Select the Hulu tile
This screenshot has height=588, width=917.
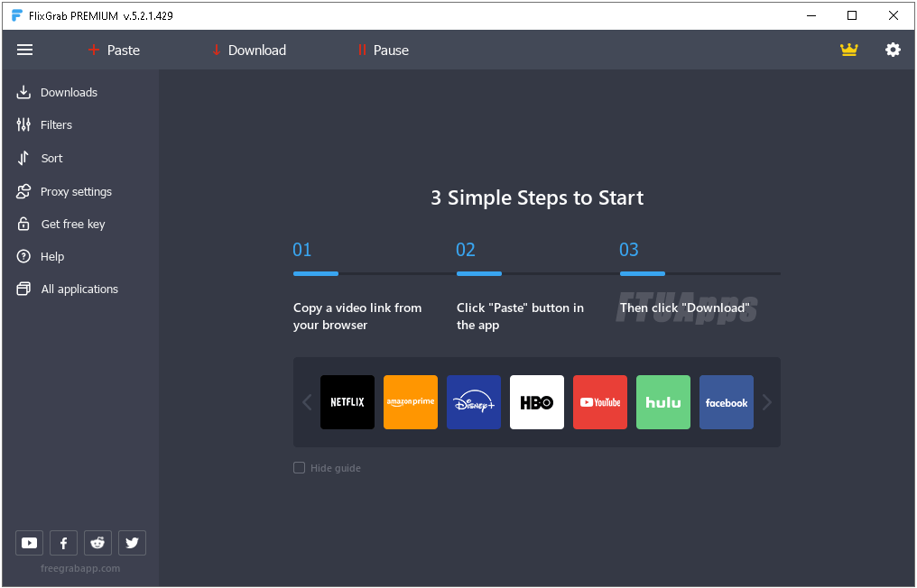(663, 402)
